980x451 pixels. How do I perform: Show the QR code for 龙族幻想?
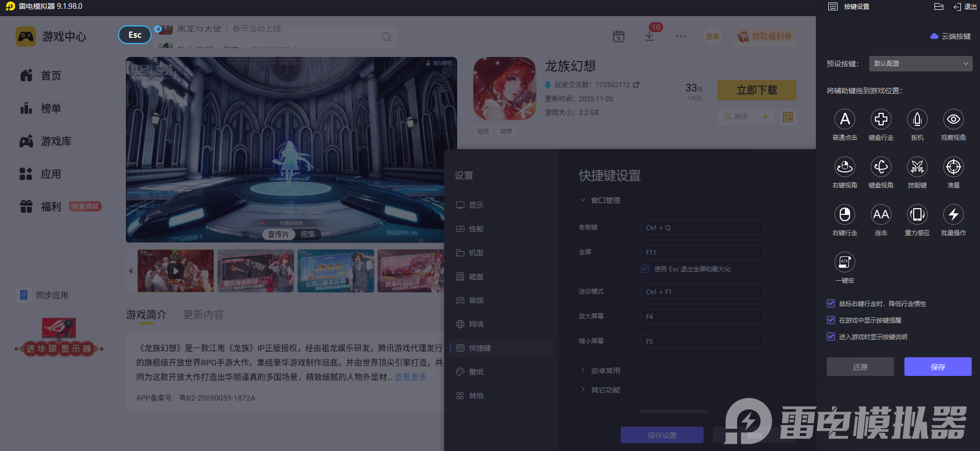pyautogui.click(x=788, y=117)
